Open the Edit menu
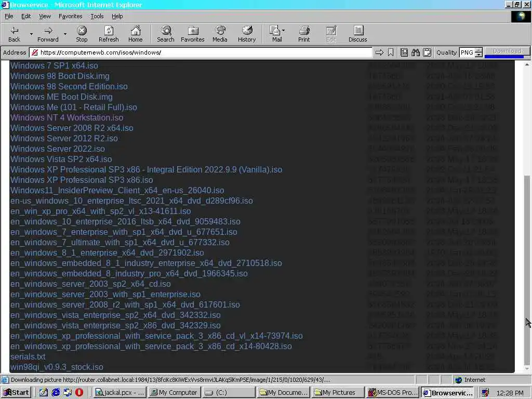 pos(26,16)
